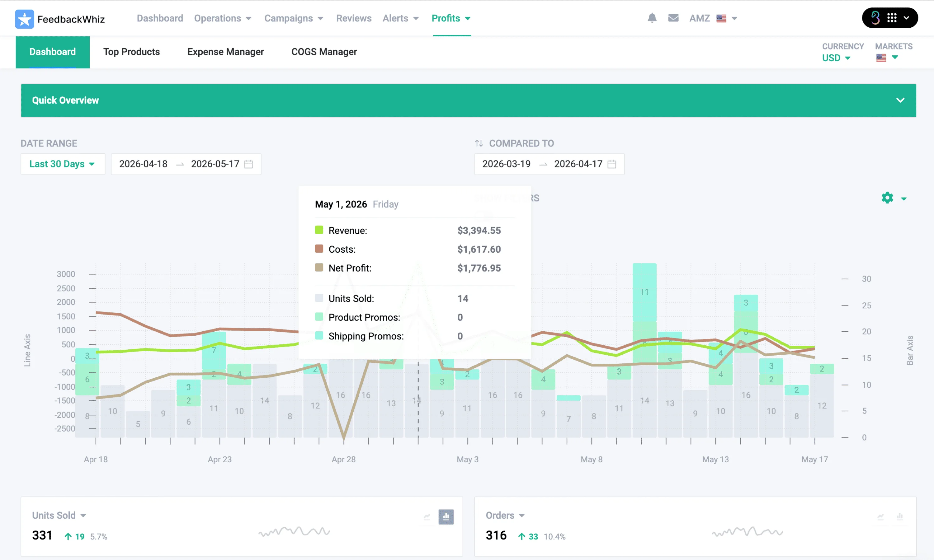Click the Net Profit tan swatch in tooltip
The width and height of the screenshot is (934, 560).
pos(319,268)
